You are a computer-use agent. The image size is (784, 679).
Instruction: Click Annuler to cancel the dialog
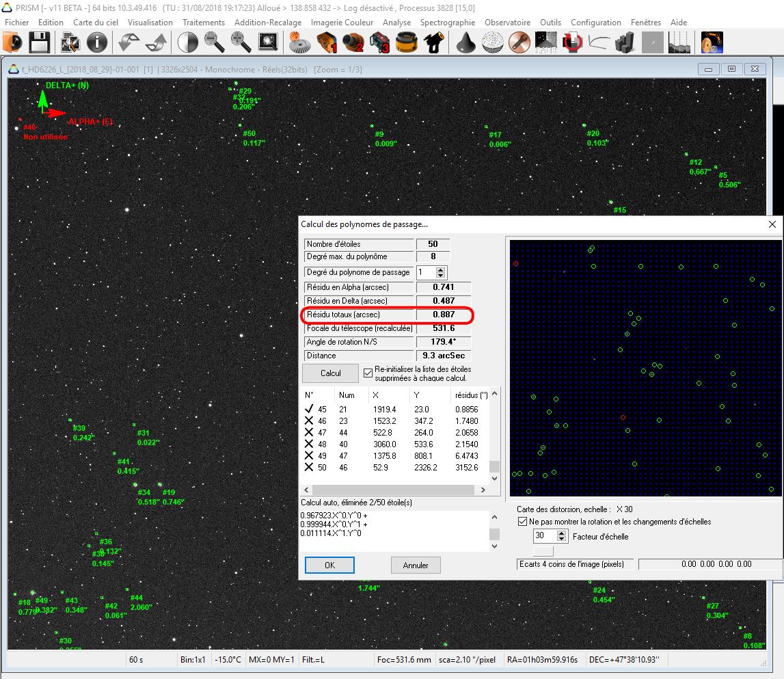tap(416, 565)
